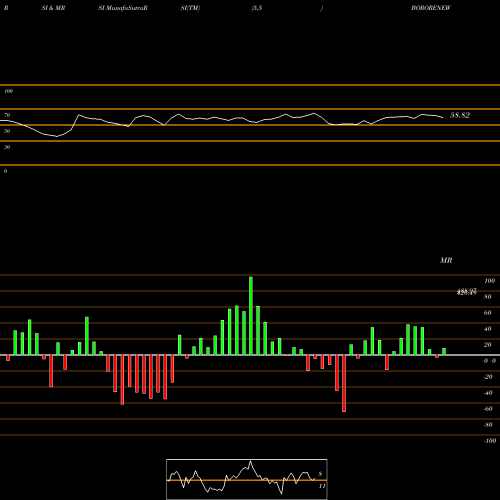Click the '(5,5' parameter text in header

point(257,8)
